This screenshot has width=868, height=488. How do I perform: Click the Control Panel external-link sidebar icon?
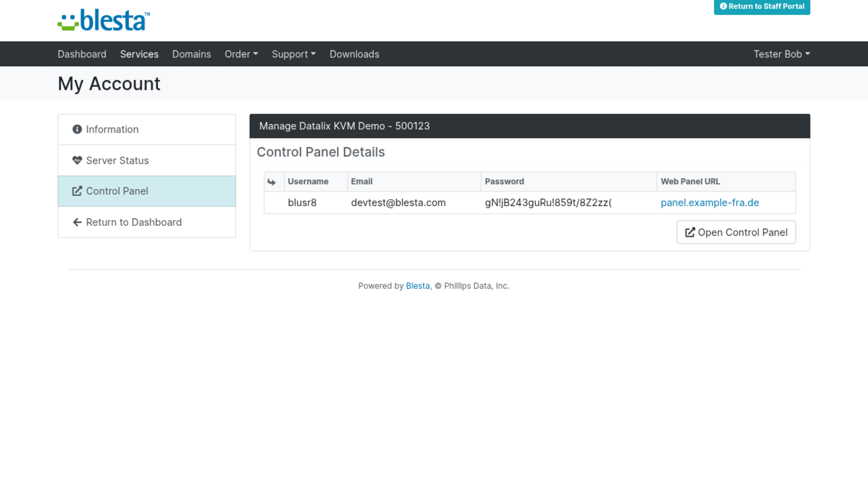coord(77,191)
